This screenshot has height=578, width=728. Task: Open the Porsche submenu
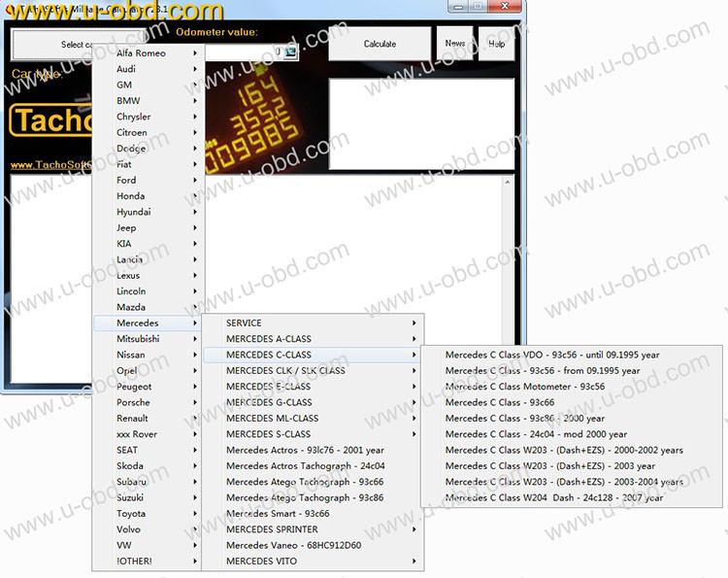tap(149, 402)
